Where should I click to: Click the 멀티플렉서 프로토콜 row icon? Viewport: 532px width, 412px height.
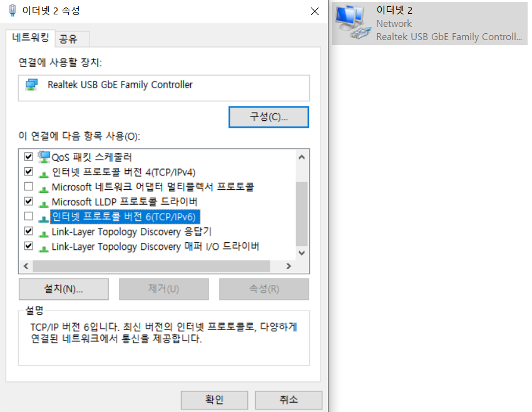coord(43,189)
